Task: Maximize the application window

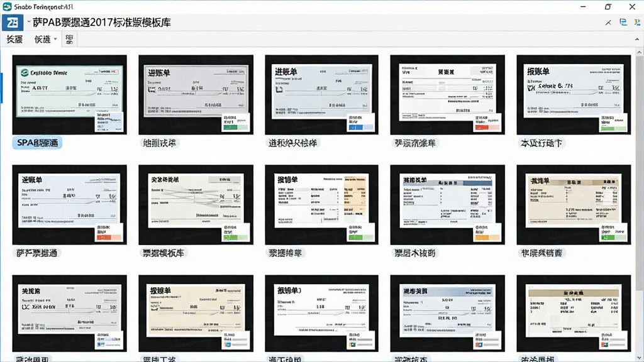Action: tap(608, 6)
